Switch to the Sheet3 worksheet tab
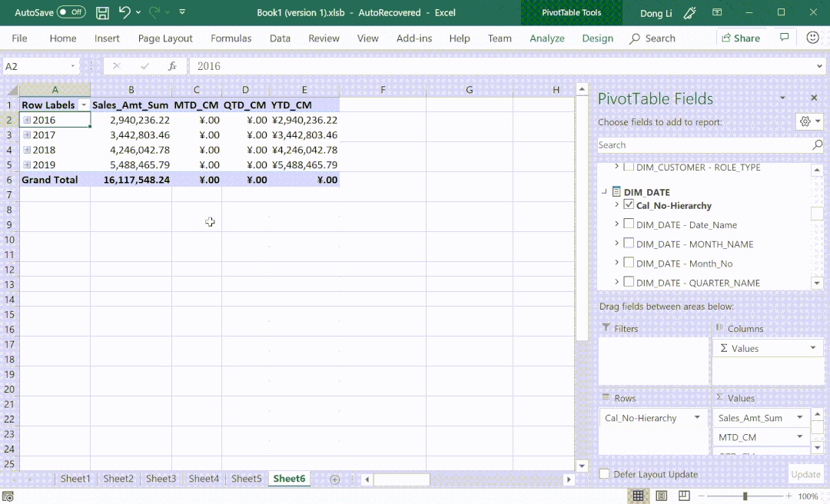830x504 pixels. (x=161, y=479)
